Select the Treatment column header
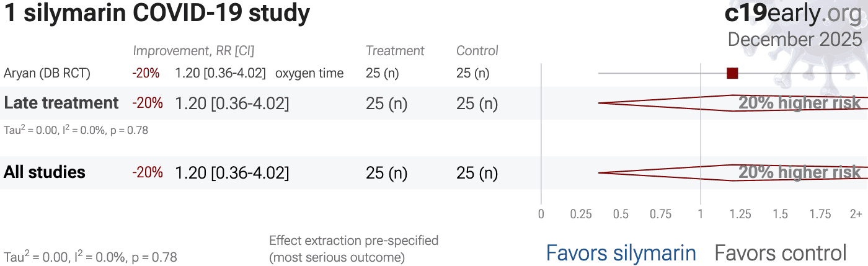Screen dimensions: 868x266 pos(395,51)
